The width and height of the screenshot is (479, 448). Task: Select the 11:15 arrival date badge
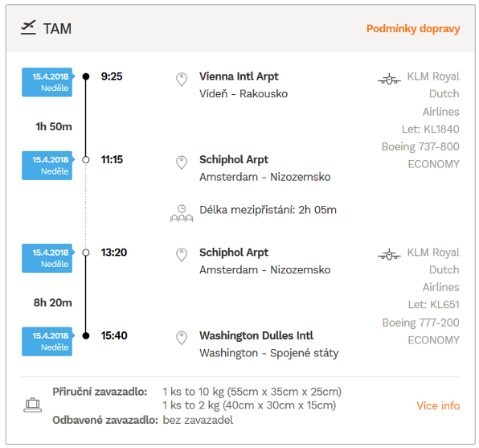tap(47, 166)
